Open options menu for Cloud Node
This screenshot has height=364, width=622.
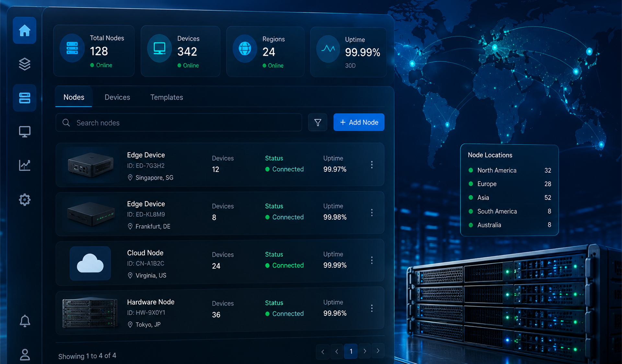click(372, 260)
